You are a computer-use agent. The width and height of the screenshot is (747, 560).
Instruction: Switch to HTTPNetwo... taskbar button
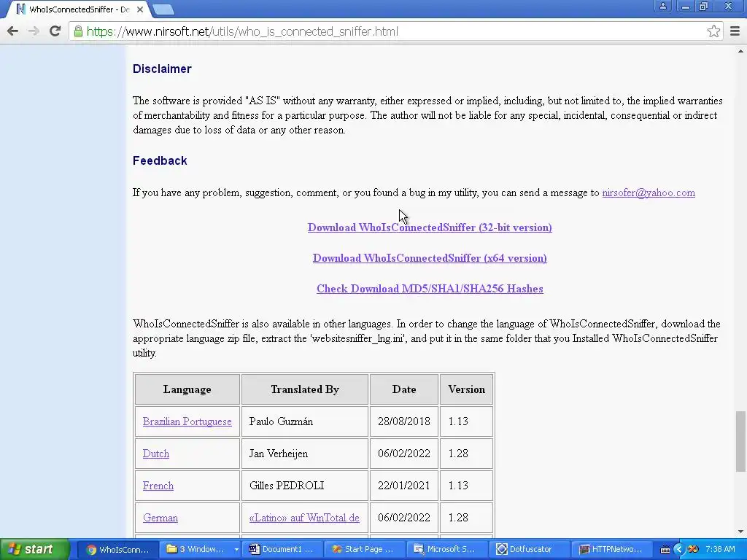[x=611, y=550]
